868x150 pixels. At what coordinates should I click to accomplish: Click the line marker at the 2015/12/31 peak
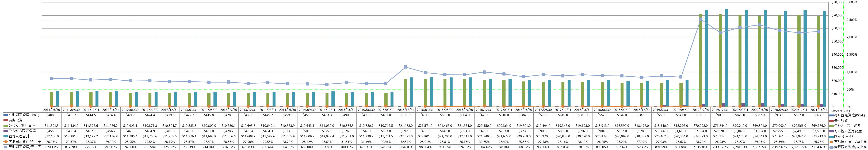point(405,67)
